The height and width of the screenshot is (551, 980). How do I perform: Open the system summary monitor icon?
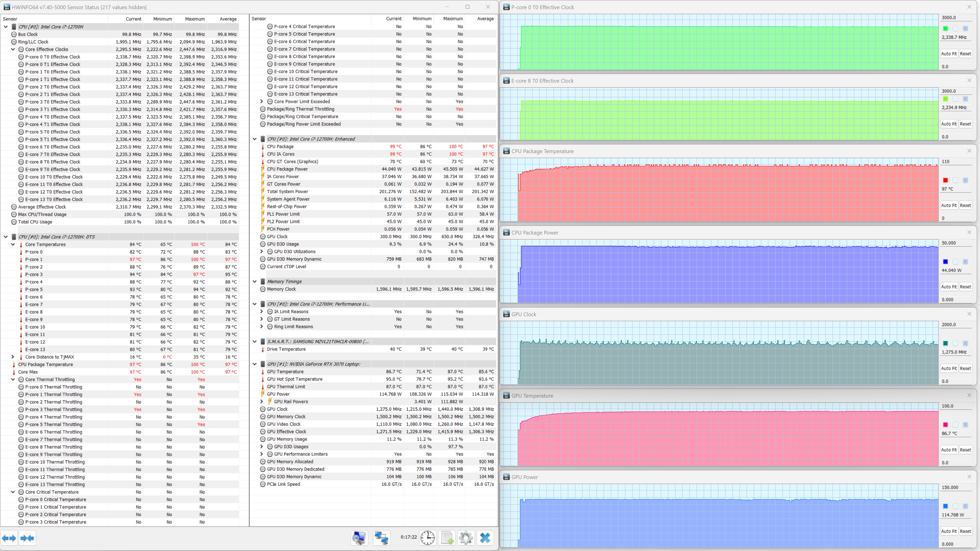[x=359, y=538]
